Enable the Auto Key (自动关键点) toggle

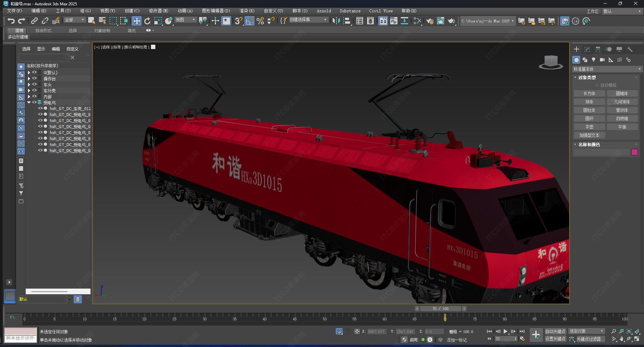click(x=555, y=331)
